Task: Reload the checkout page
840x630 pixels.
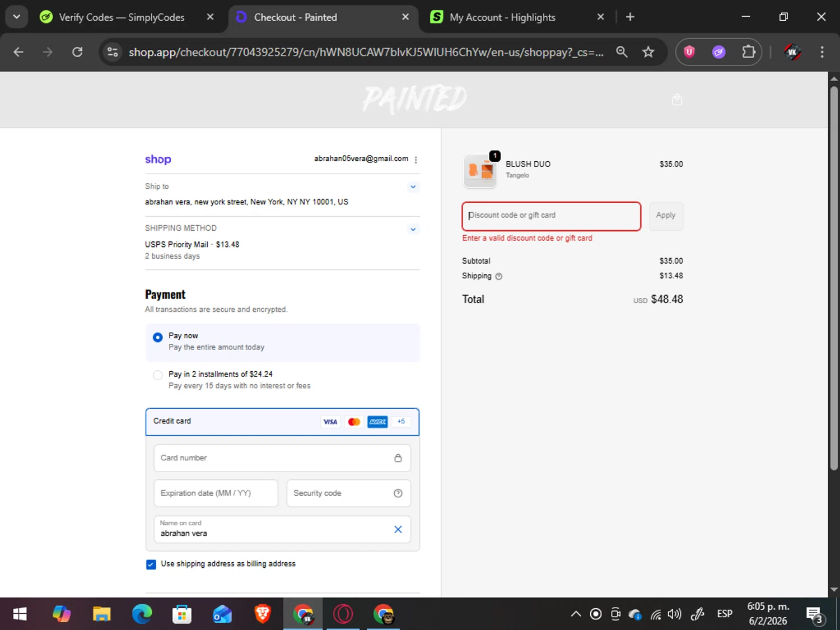Action: pos(77,52)
